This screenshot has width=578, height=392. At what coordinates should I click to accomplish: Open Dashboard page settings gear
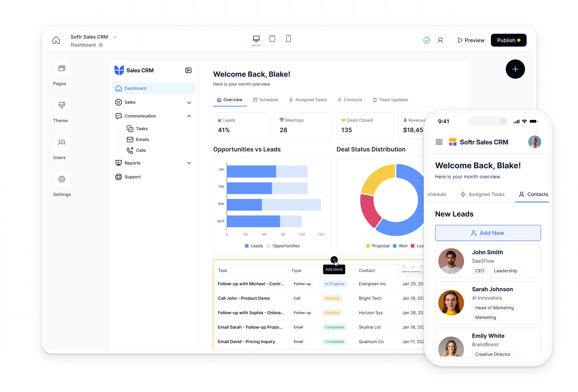coord(101,45)
